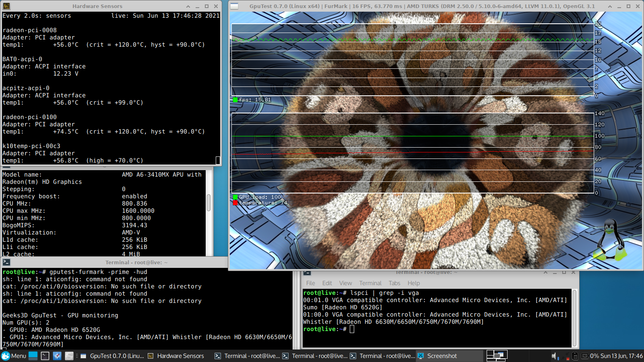Open the File menu in the lspci Terminal
The image size is (644, 362).
point(310,283)
